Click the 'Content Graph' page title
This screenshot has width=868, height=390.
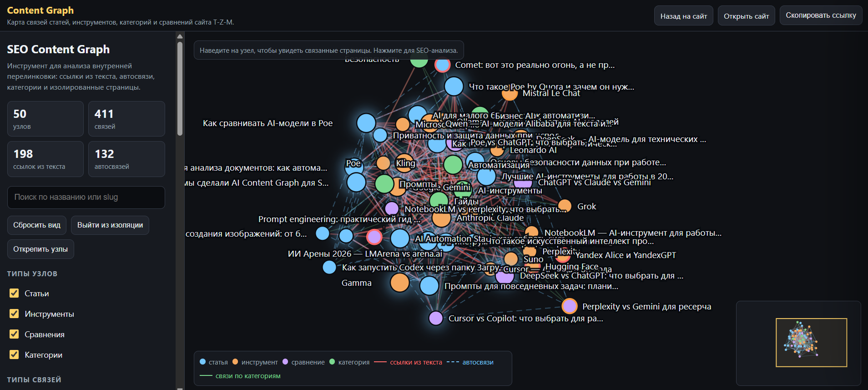click(40, 10)
